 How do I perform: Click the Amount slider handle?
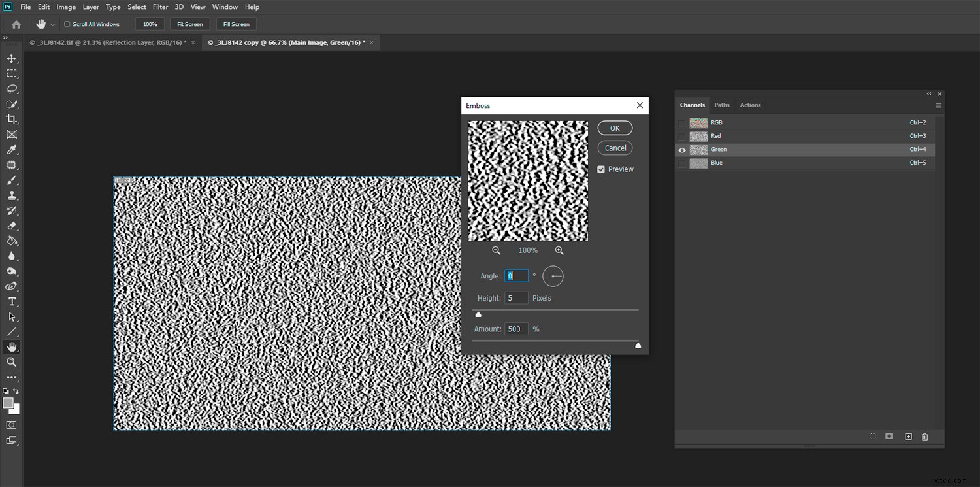(638, 345)
